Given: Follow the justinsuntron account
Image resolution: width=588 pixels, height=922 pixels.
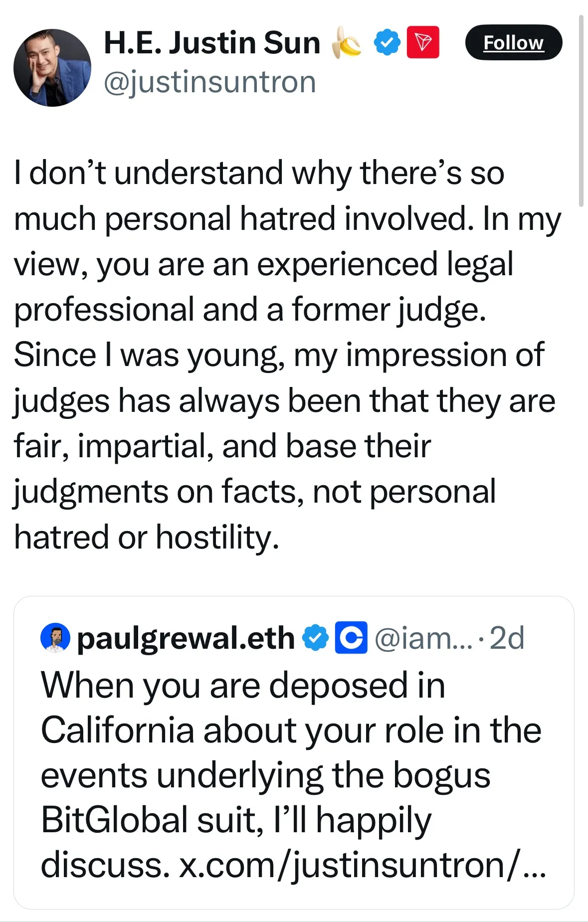Looking at the screenshot, I should pyautogui.click(x=513, y=43).
